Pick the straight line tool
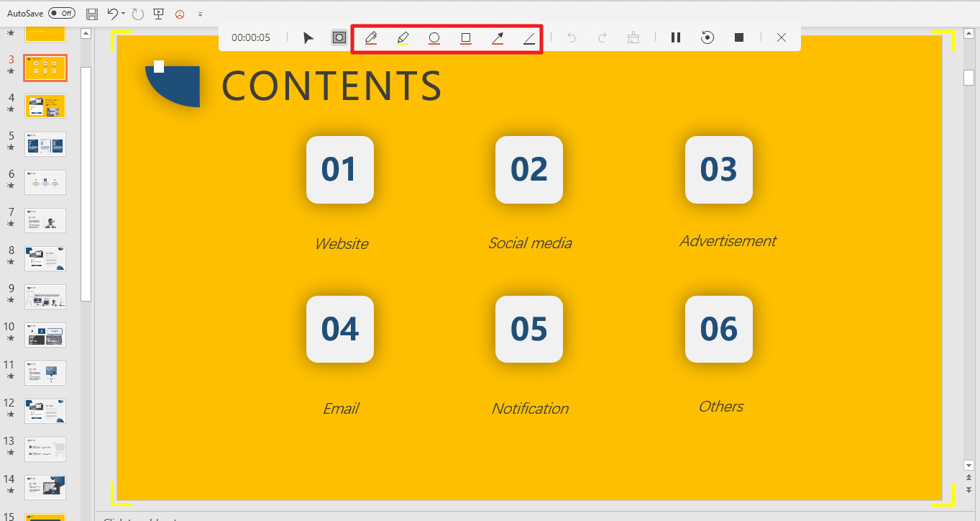Image resolution: width=980 pixels, height=521 pixels. (529, 38)
